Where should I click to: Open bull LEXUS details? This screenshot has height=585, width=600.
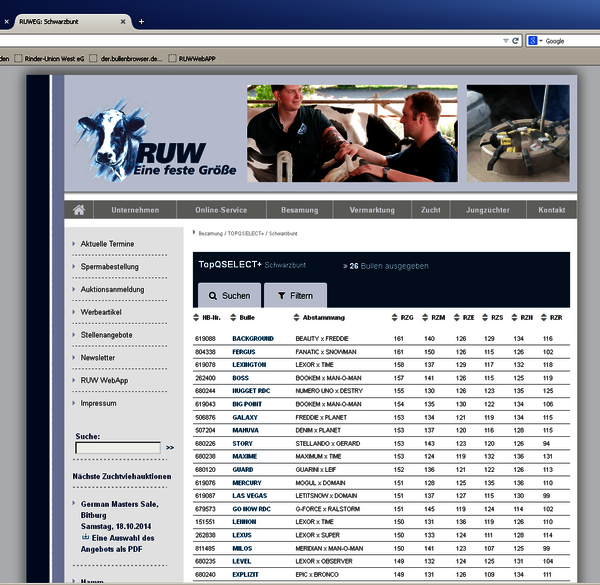pyautogui.click(x=242, y=535)
